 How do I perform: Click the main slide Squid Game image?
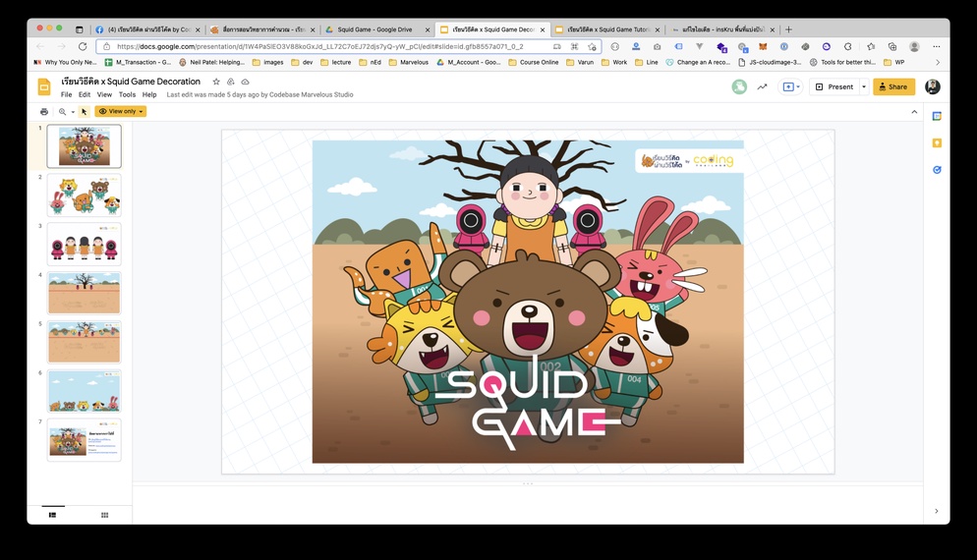pos(528,302)
